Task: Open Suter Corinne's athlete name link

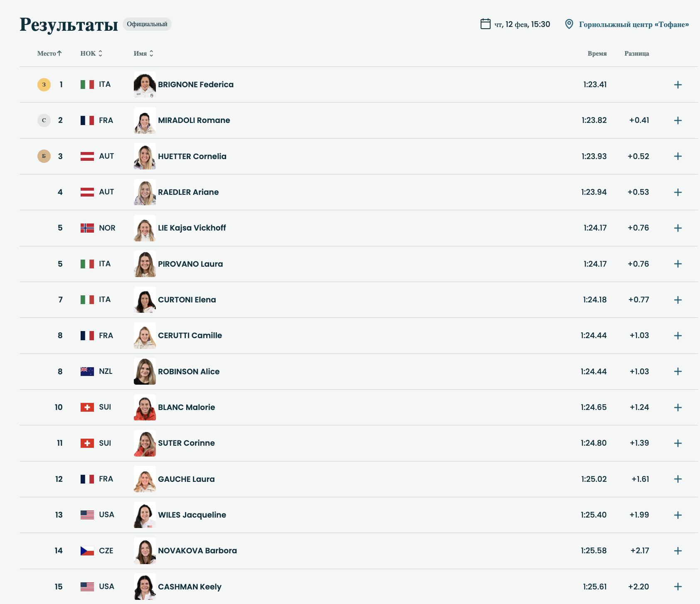Action: coord(186,443)
